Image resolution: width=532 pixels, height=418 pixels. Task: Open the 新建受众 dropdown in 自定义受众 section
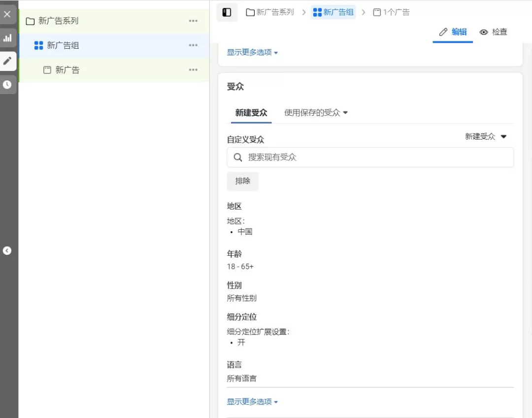(486, 137)
